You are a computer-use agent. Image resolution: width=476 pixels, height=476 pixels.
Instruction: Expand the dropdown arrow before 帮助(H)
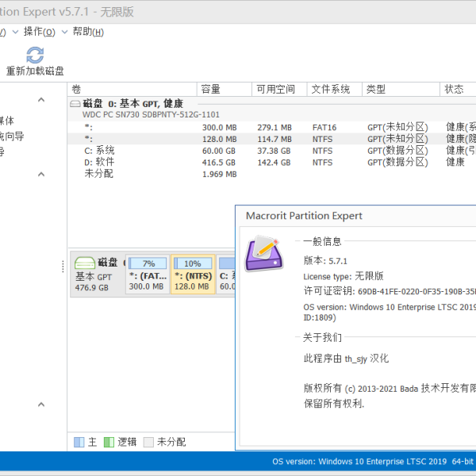click(64, 32)
